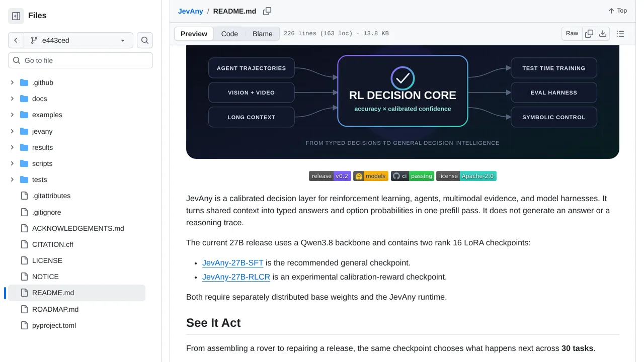Viewport: 644px width, 362px height.
Task: Expand the scripts folder chevron
Action: click(x=12, y=163)
